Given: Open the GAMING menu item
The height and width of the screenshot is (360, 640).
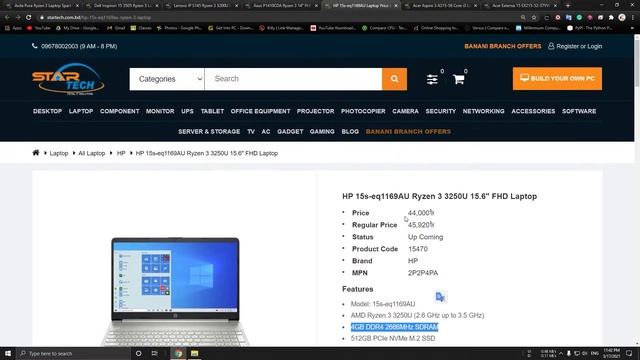Looking at the screenshot, I should pos(322,131).
